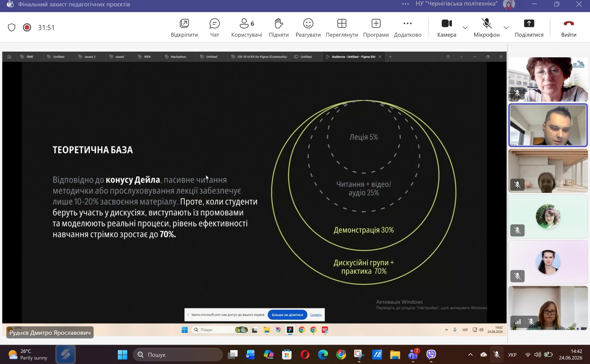Viewport: 590px width, 364px height.
Task: Click the Руднєв Дмитро Ярославович name label
Action: click(50, 332)
